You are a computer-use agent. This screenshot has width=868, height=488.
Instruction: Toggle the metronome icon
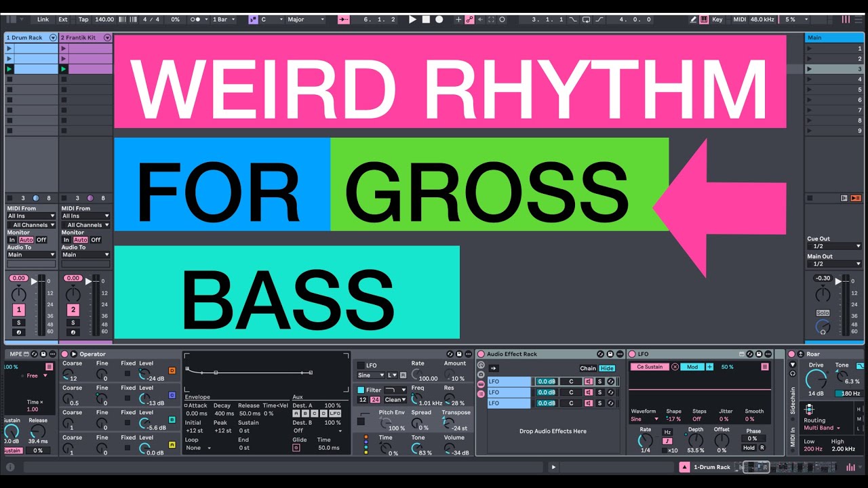pos(196,20)
